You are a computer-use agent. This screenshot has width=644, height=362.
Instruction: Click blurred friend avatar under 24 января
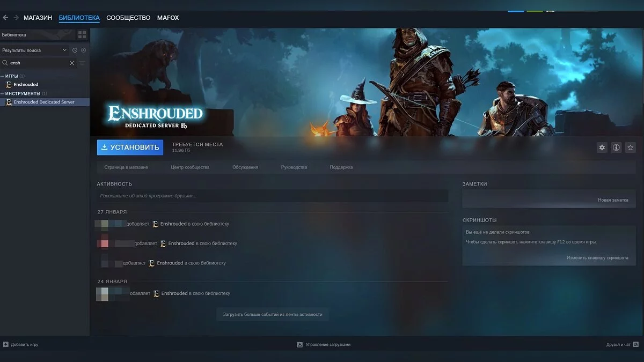(102, 293)
